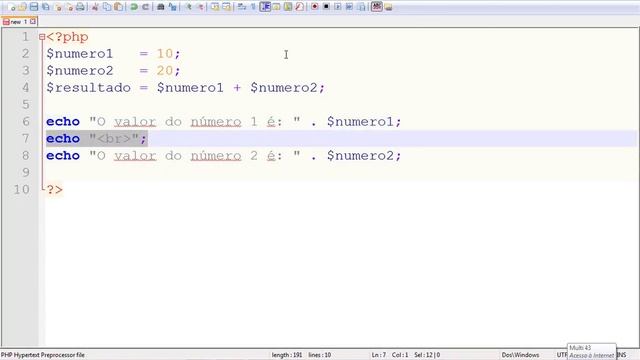Redo the edit with the Redo arrow
This screenshot has width=640, height=360.
(x=145, y=7)
